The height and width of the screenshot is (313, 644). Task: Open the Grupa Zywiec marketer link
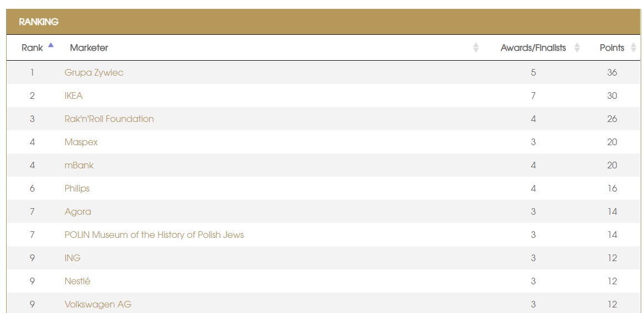(x=94, y=72)
